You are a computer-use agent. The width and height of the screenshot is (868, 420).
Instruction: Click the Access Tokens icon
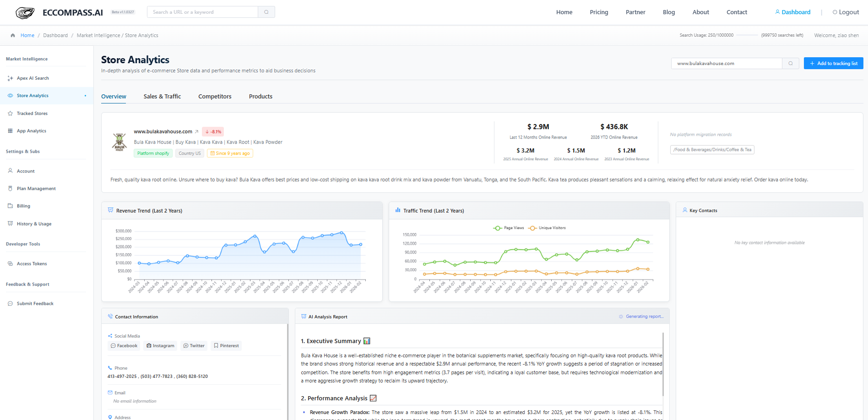10,264
